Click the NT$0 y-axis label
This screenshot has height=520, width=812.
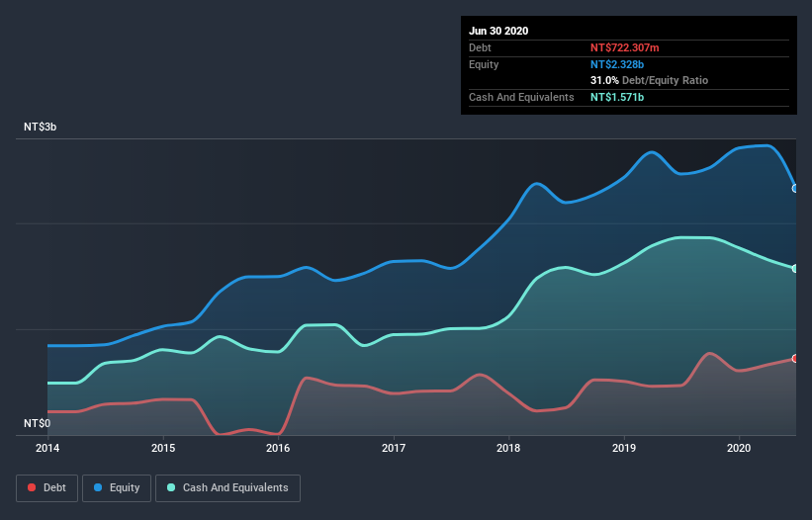coord(38,423)
